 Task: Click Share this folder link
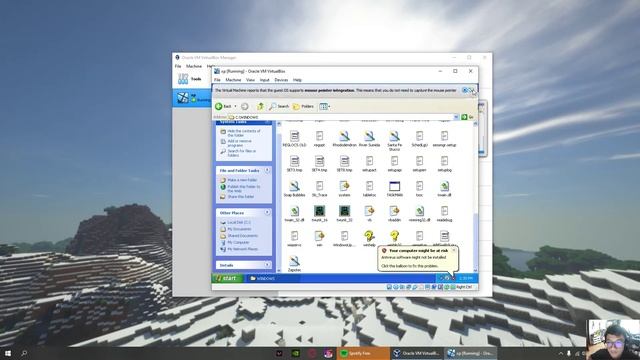click(x=240, y=197)
